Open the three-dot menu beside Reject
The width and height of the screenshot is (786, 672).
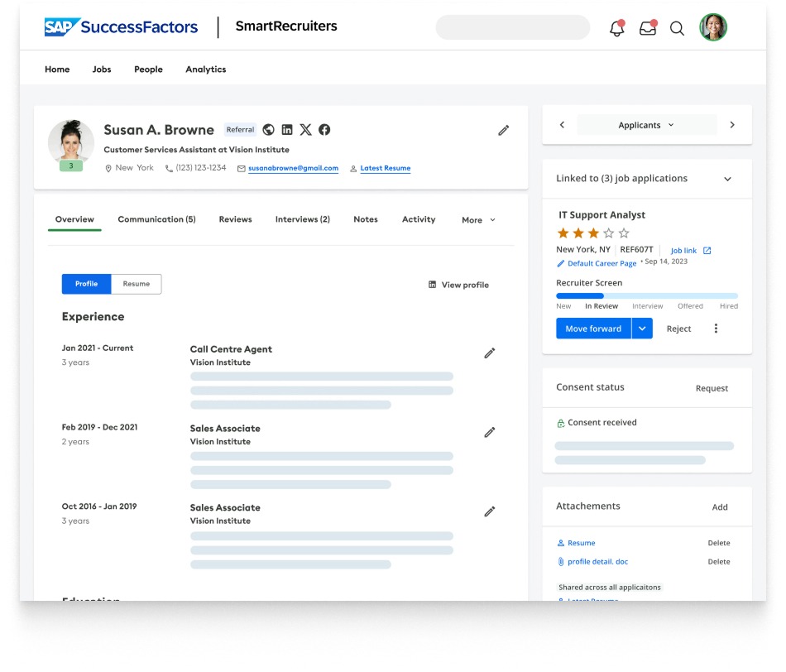coord(716,329)
